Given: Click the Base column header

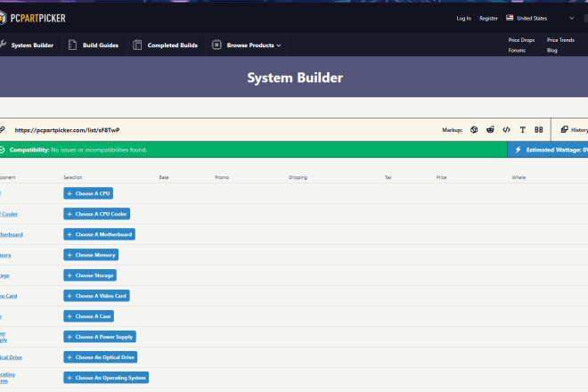Looking at the screenshot, I should coord(164,177).
